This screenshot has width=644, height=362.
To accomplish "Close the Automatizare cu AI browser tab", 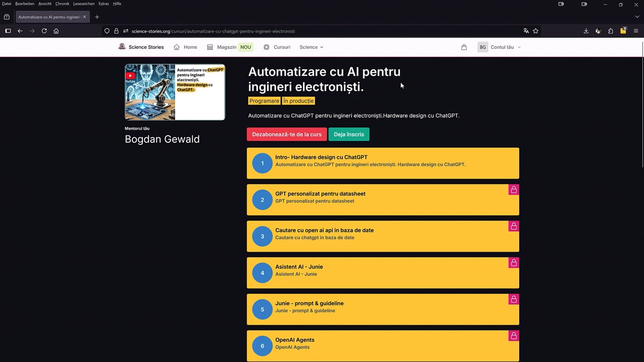I will pyautogui.click(x=85, y=17).
